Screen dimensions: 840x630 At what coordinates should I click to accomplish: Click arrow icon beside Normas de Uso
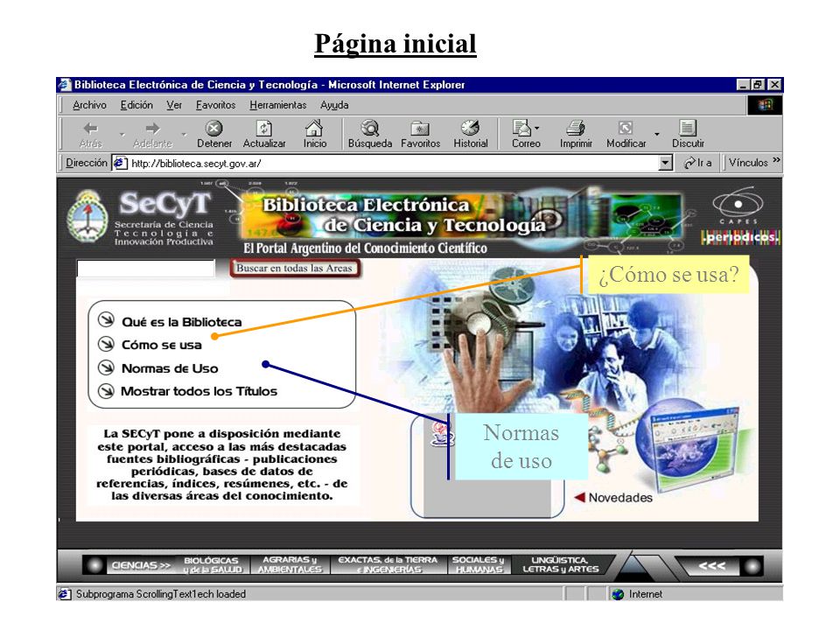[106, 367]
